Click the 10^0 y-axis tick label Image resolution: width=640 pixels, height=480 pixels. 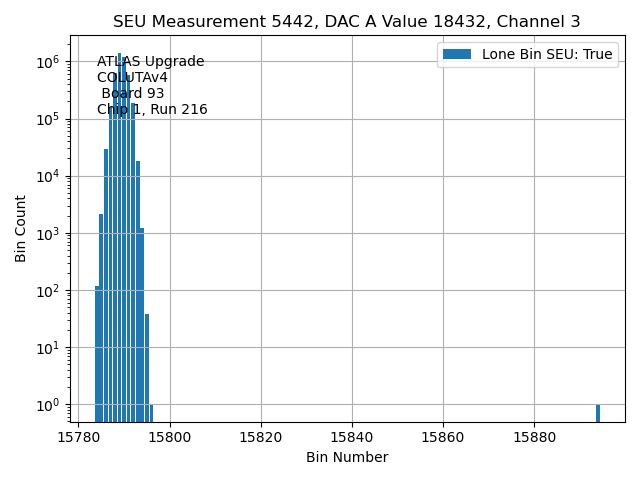[x=48, y=405]
